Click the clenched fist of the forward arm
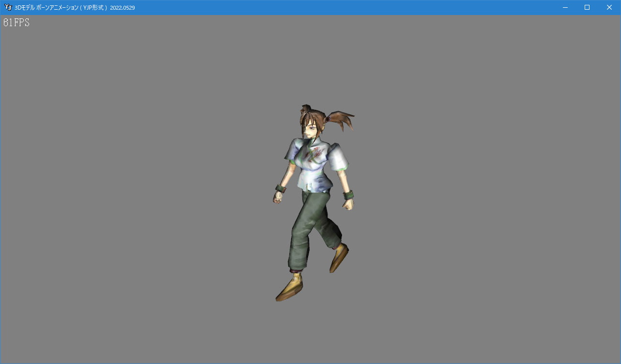 pyautogui.click(x=278, y=197)
